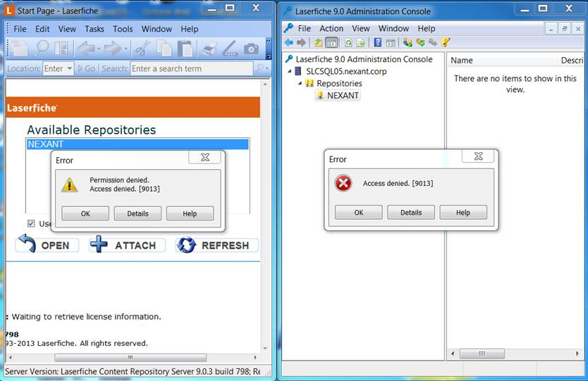This screenshot has width=588, height=381.
Task: Expand the client toolbar overflow chevron
Action: click(x=269, y=49)
